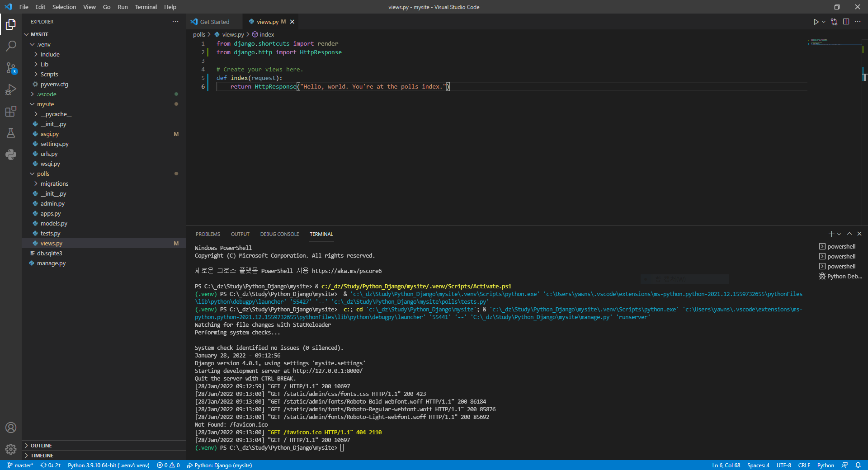Open db.sqlite3 file

[104, 253]
